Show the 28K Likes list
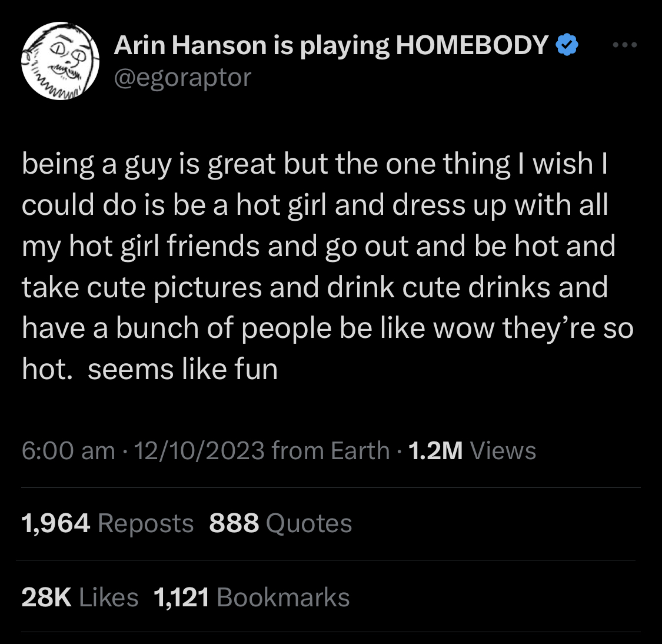 (x=80, y=597)
